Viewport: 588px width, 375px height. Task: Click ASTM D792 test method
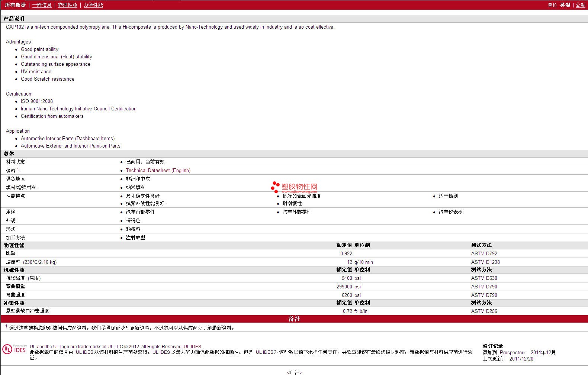coord(484,253)
